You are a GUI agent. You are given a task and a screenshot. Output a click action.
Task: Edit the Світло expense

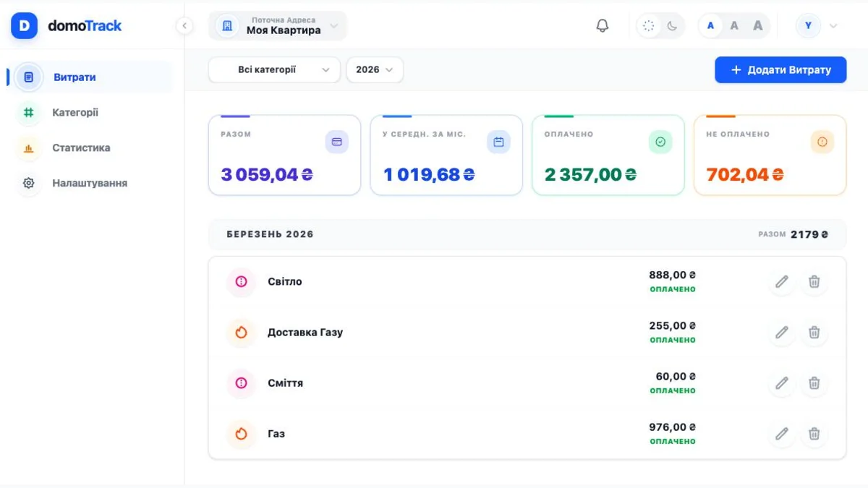pyautogui.click(x=782, y=282)
